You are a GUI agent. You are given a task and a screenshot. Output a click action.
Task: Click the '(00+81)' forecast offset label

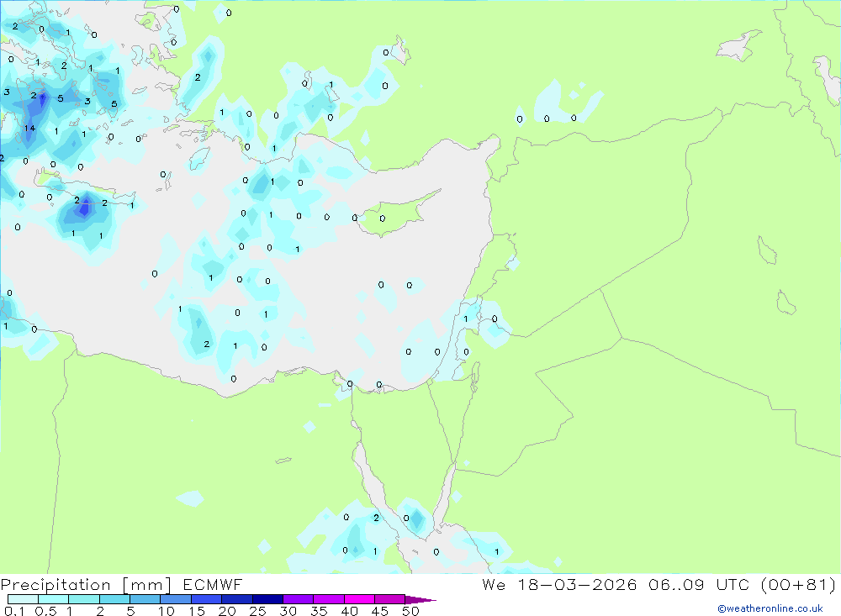tap(798, 584)
